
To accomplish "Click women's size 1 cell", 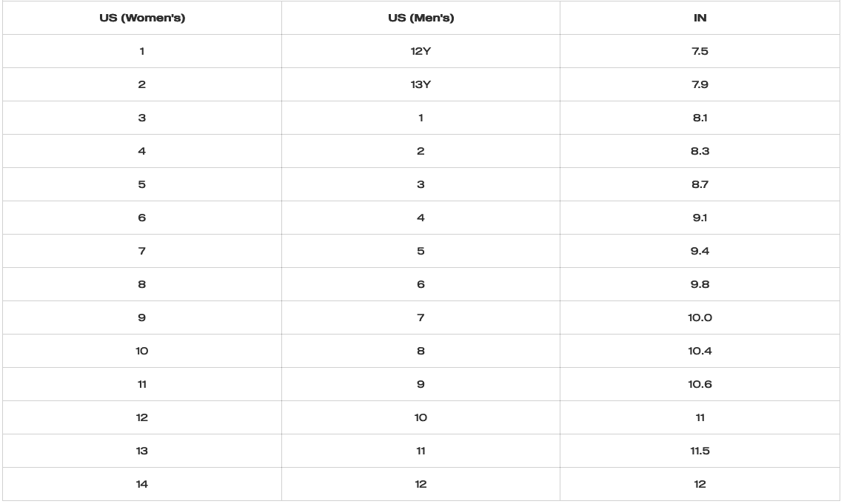I will tap(142, 51).
